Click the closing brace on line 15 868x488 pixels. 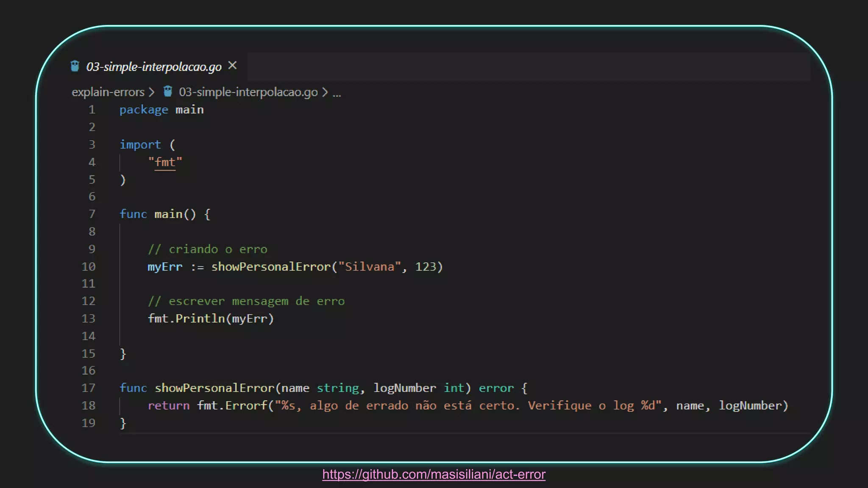(x=123, y=354)
